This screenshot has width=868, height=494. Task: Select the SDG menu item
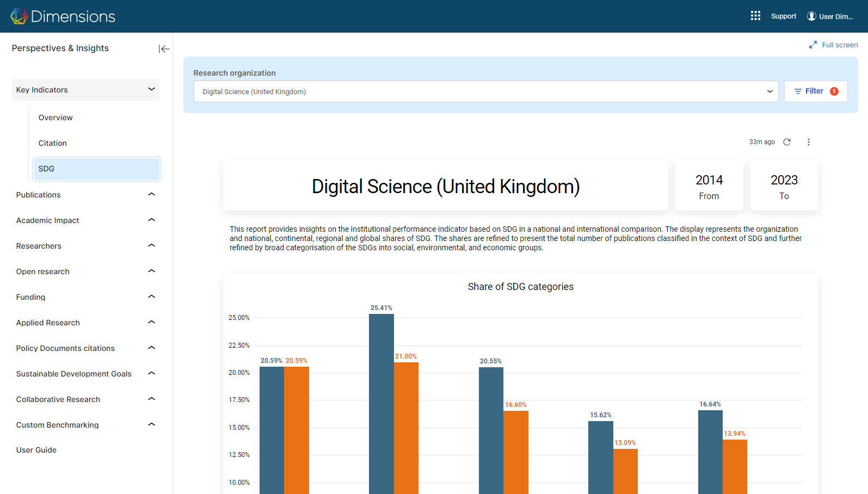click(x=97, y=169)
